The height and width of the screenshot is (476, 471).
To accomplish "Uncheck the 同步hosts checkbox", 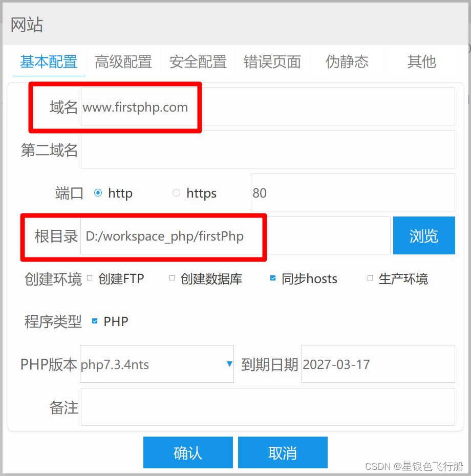I will click(273, 278).
